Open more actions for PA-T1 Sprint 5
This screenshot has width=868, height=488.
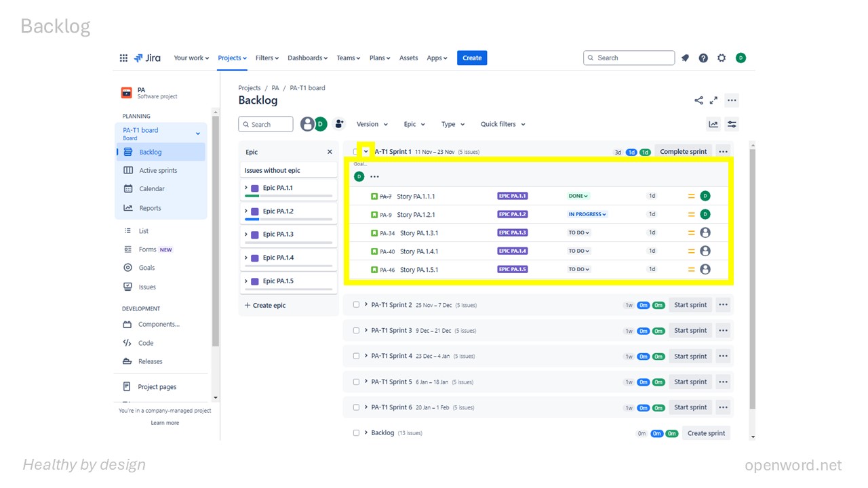click(x=723, y=382)
